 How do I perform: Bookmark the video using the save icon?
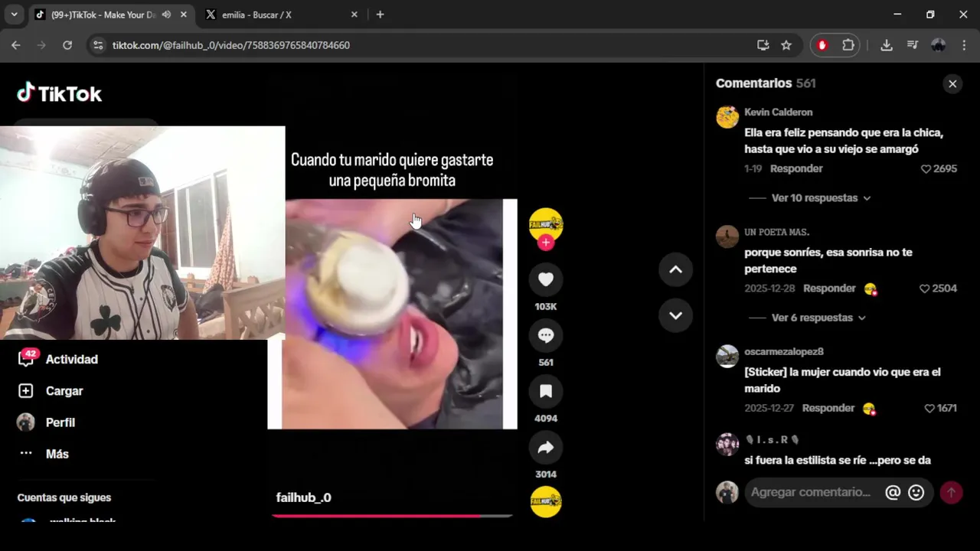click(x=546, y=391)
